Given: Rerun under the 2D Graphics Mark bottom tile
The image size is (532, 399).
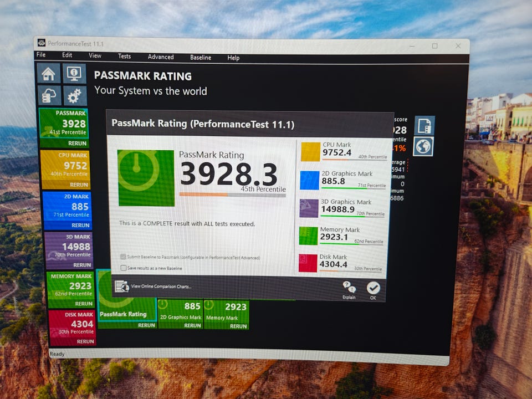Looking at the screenshot, I should [192, 325].
